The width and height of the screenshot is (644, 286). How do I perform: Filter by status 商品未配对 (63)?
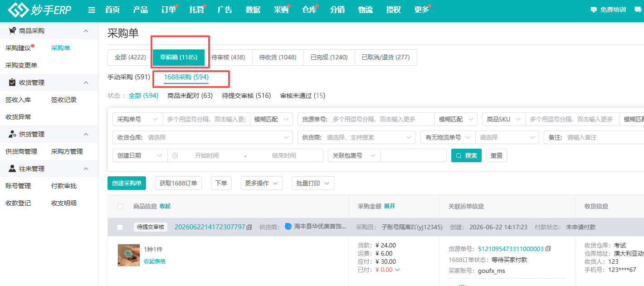click(190, 96)
